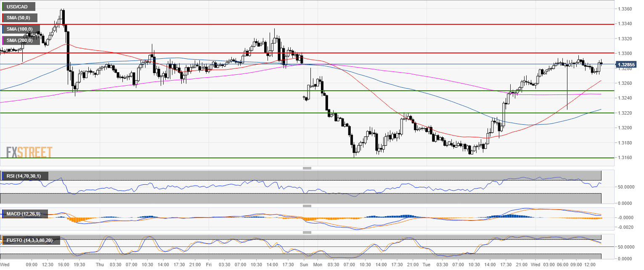Click the current price tag 1.32855
644x270 pixels.
(x=625, y=65)
